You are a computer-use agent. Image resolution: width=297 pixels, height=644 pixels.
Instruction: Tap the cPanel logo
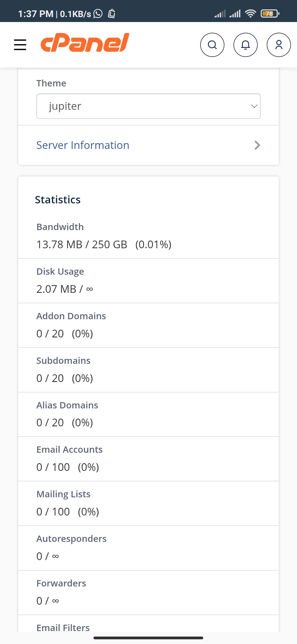(x=85, y=43)
